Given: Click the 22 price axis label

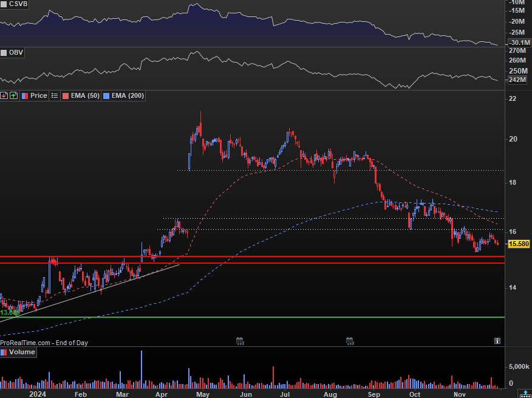Looking at the screenshot, I should click(x=513, y=99).
